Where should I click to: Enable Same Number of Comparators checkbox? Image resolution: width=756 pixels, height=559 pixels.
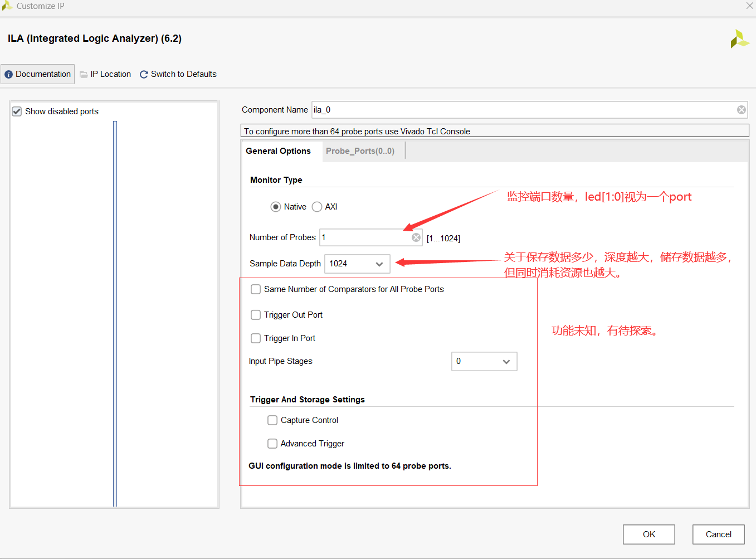click(x=256, y=289)
